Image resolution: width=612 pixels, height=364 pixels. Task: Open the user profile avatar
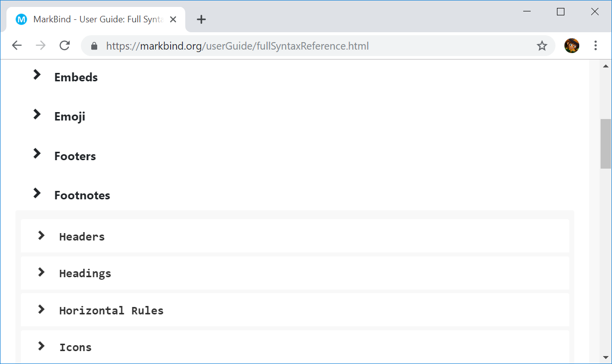572,46
